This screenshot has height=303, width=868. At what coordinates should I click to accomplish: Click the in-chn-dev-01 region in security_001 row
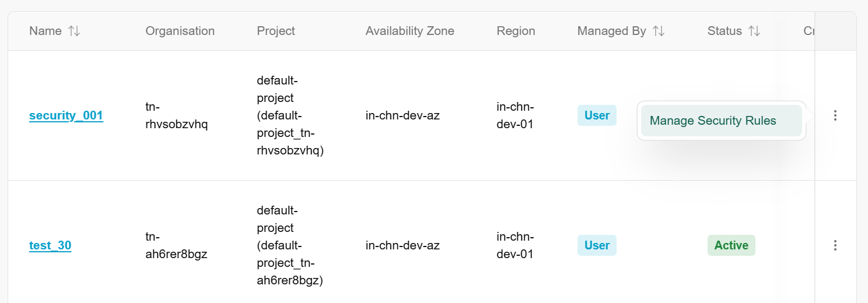516,115
